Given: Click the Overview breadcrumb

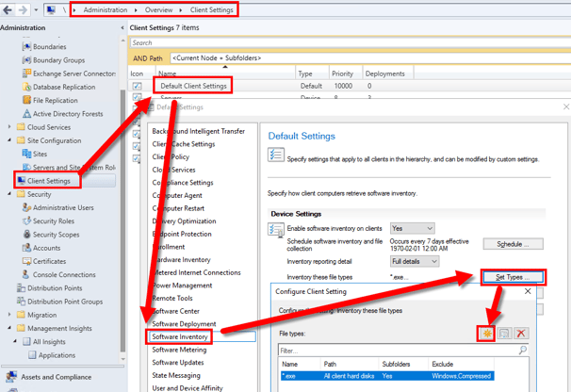Looking at the screenshot, I should click(x=159, y=9).
